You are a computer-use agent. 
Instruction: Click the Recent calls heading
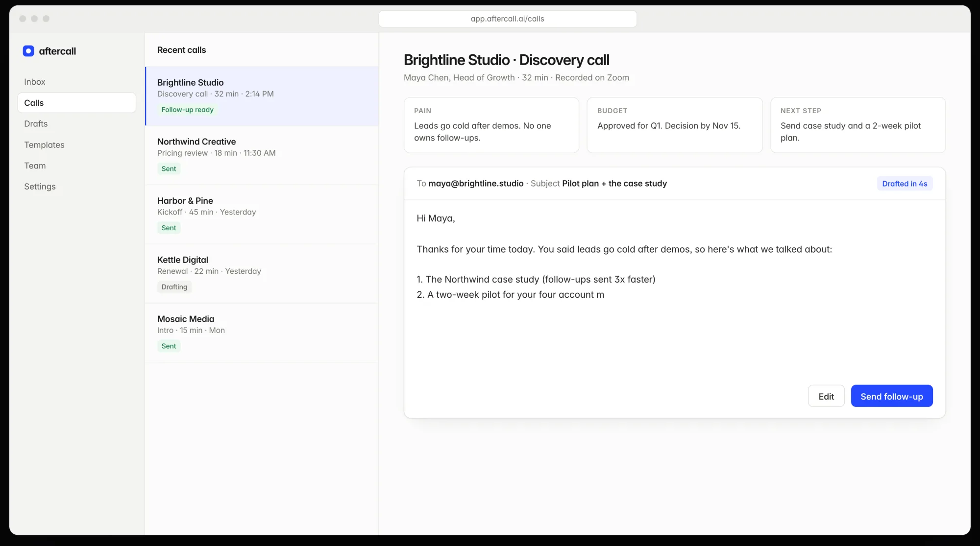pos(182,50)
